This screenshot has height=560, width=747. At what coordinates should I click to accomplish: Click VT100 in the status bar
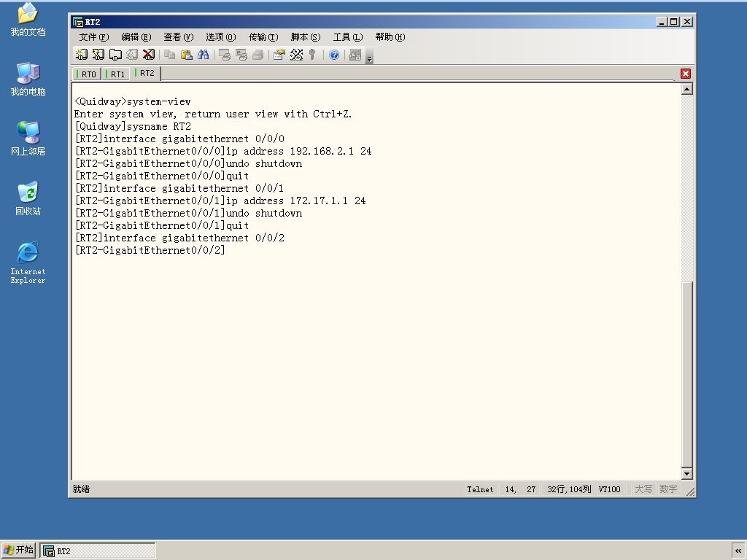609,489
